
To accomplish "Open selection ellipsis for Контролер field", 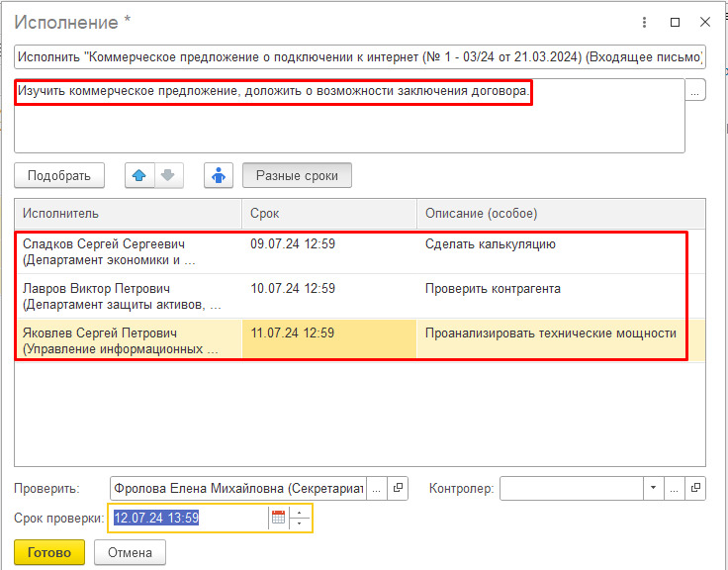I will 675,488.
